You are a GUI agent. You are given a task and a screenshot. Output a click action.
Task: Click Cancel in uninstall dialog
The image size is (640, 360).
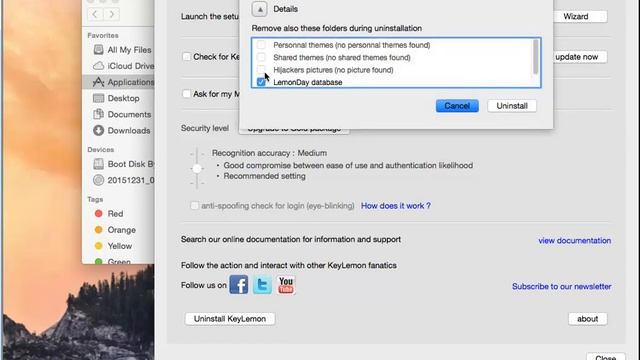(457, 106)
